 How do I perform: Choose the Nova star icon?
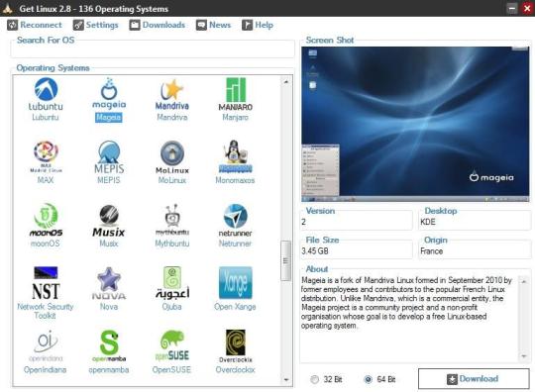[x=109, y=283]
